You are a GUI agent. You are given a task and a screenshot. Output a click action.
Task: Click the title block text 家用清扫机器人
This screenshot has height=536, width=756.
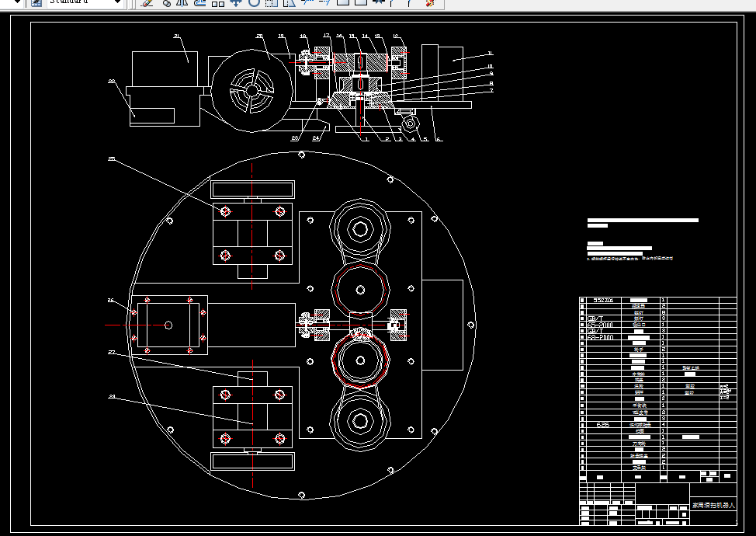click(x=713, y=505)
